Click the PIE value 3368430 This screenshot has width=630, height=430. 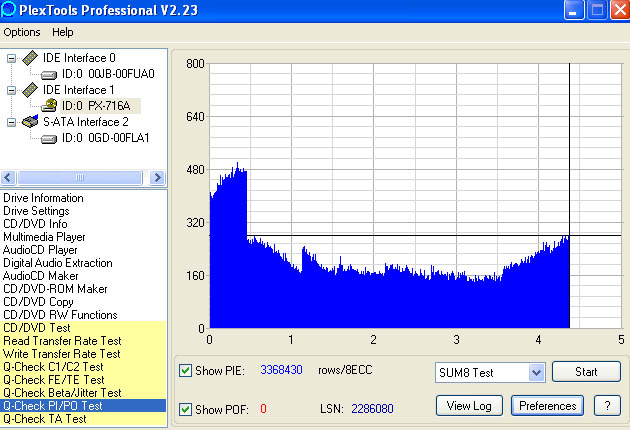click(281, 370)
